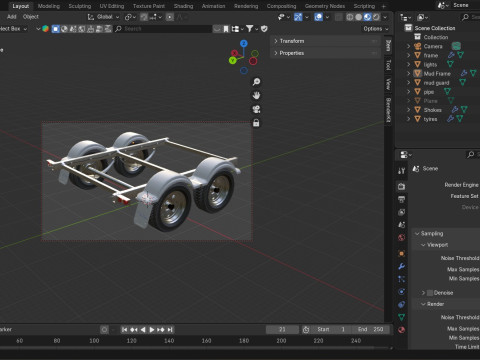Open the Modifiers wrench tab
The width and height of the screenshot is (480, 360).
[401, 266]
